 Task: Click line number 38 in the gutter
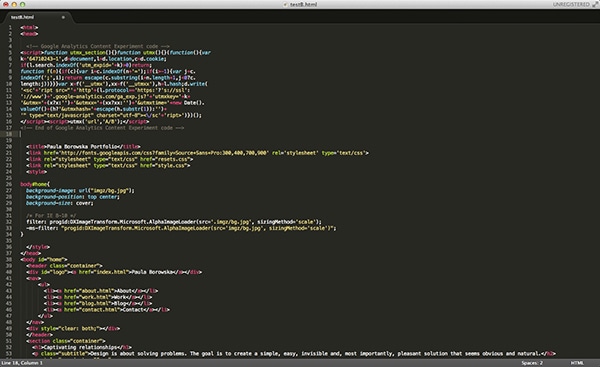[9, 259]
